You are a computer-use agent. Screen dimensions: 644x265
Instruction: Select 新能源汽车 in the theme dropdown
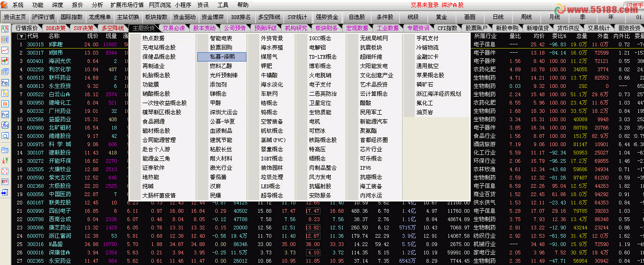[x=374, y=122]
